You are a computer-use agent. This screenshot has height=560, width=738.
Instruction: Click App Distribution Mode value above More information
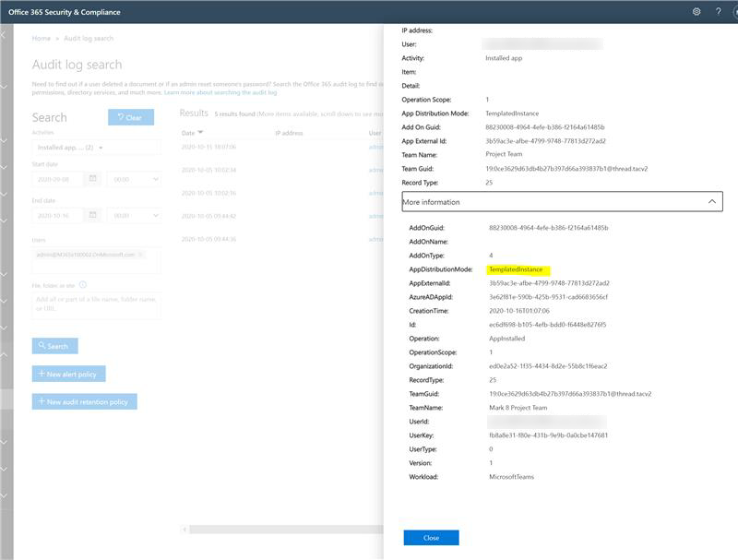coord(512,113)
